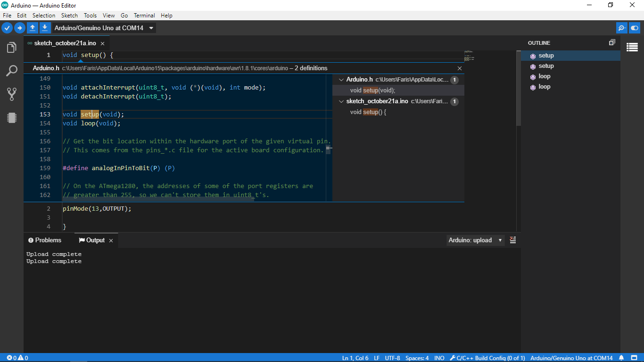Verify the sketch with checkmark button
The height and width of the screenshot is (362, 644).
click(x=7, y=28)
